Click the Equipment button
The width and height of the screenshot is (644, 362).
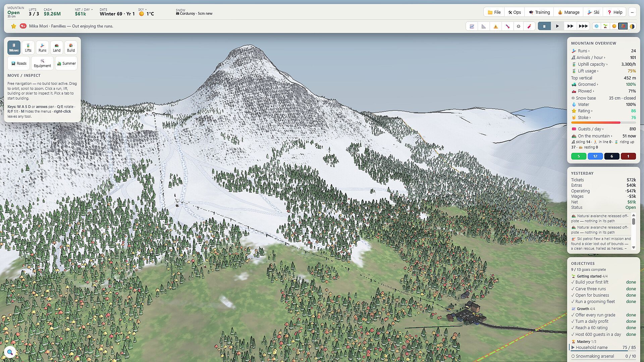point(42,63)
